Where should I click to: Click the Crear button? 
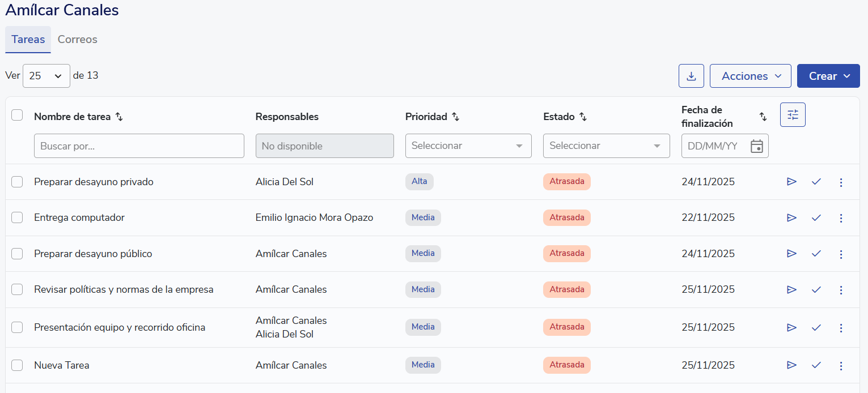click(x=828, y=76)
